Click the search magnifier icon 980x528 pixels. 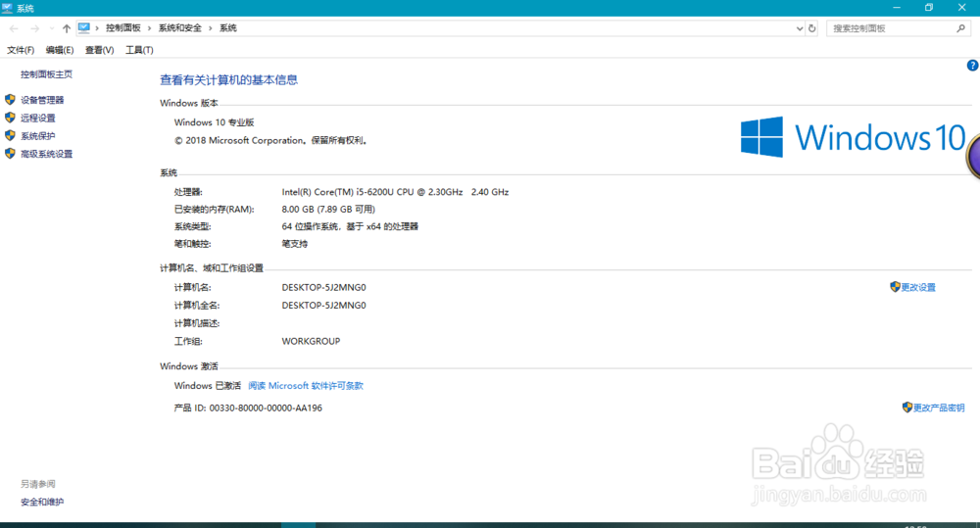point(960,28)
